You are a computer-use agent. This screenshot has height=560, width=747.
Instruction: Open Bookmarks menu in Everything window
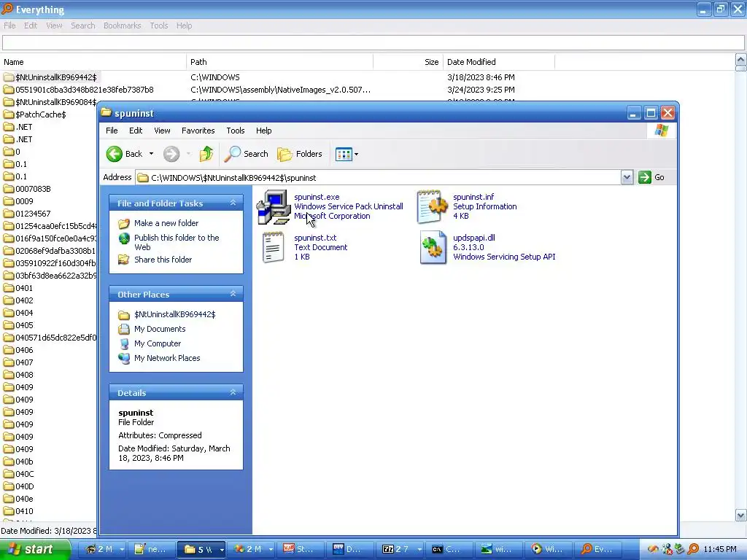pyautogui.click(x=122, y=26)
